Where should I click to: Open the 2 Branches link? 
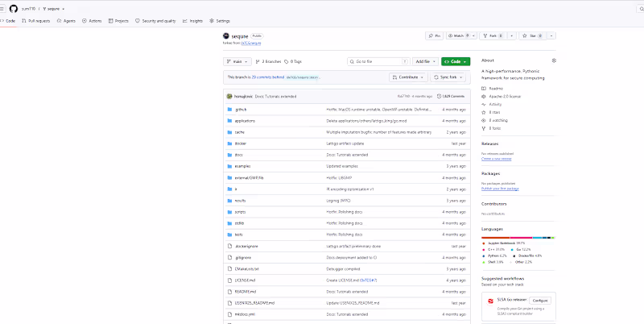tap(268, 62)
